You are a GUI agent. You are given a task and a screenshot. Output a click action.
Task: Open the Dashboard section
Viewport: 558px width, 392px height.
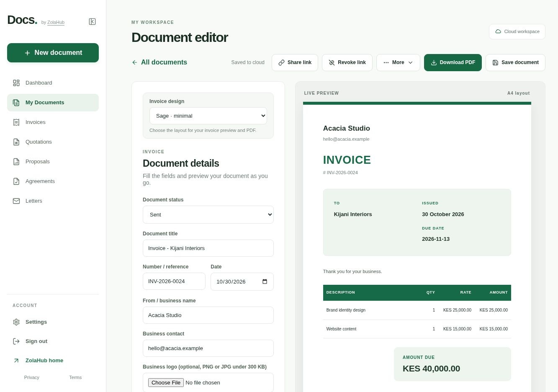coord(53,83)
